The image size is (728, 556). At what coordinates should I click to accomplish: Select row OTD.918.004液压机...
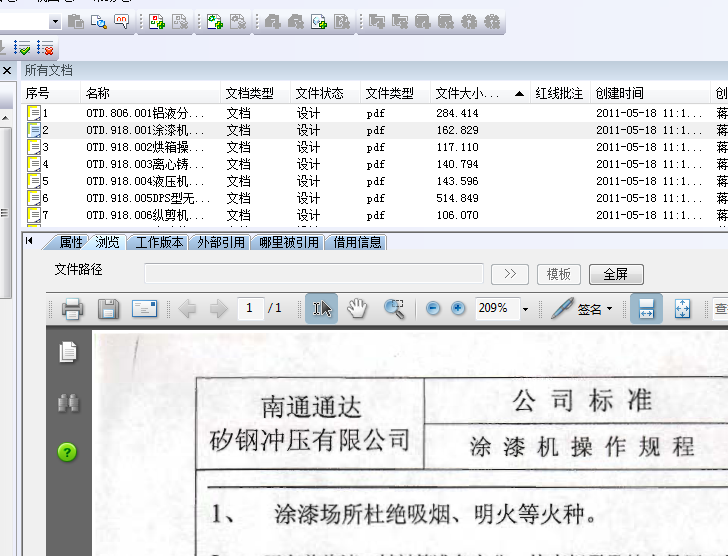[374, 181]
